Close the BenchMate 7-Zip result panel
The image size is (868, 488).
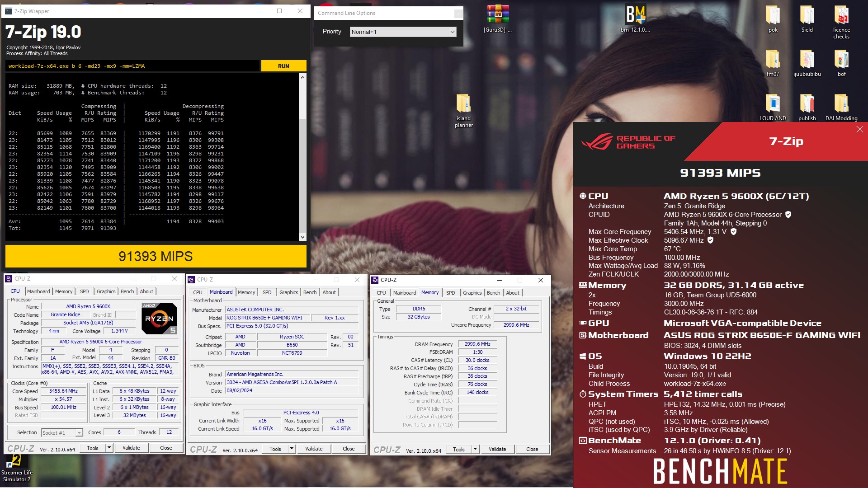pos(859,130)
